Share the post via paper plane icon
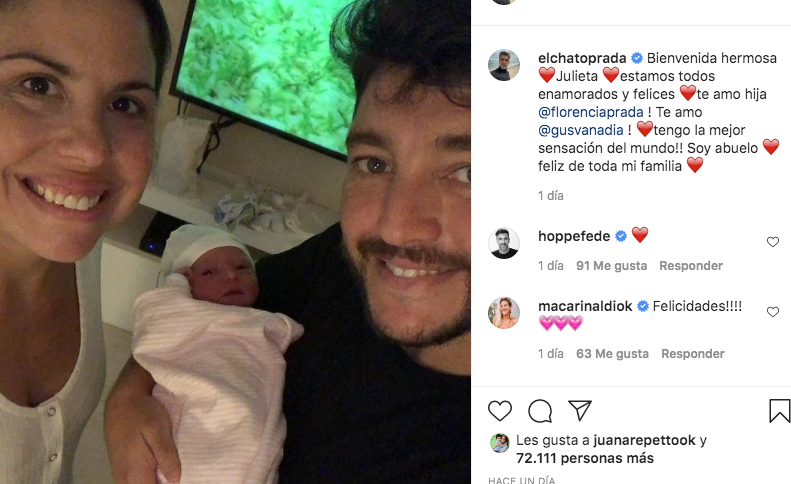Image resolution: width=791 pixels, height=484 pixels. tap(580, 411)
